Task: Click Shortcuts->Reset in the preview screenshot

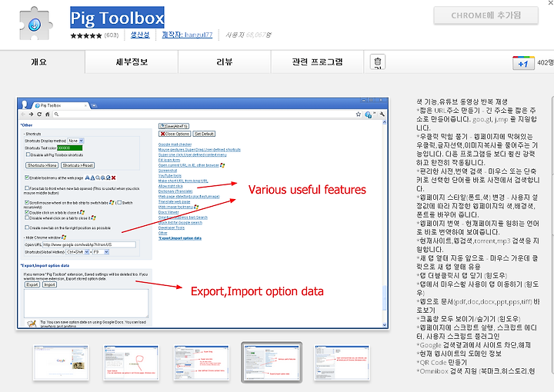Action: coord(78,165)
